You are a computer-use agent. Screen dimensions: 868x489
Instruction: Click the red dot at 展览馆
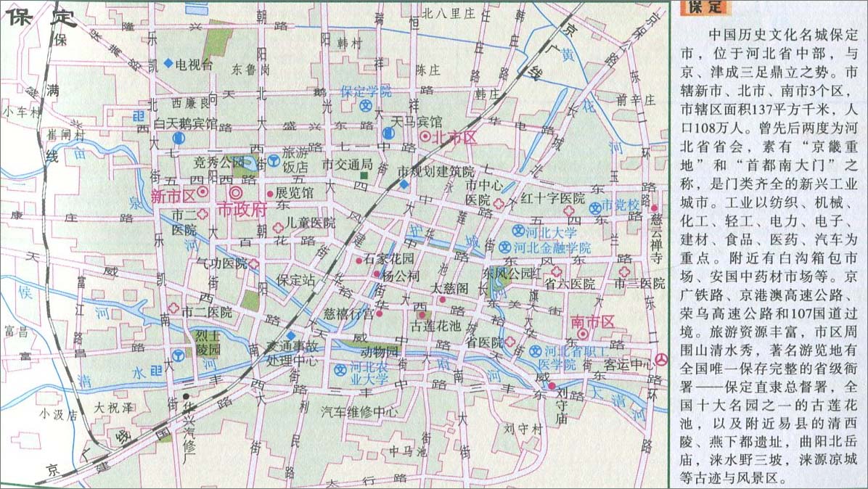pos(270,194)
